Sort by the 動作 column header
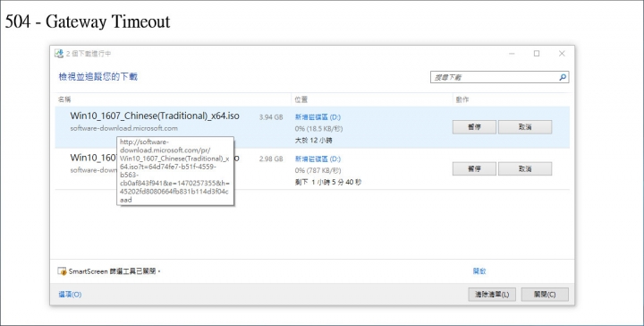 [462, 99]
